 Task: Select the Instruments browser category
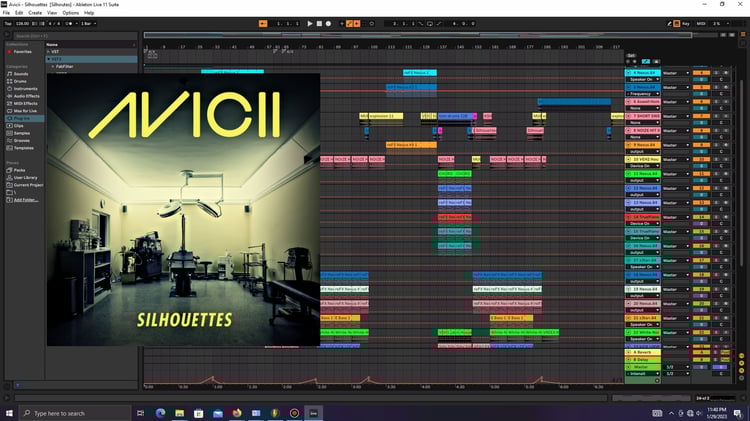point(25,89)
